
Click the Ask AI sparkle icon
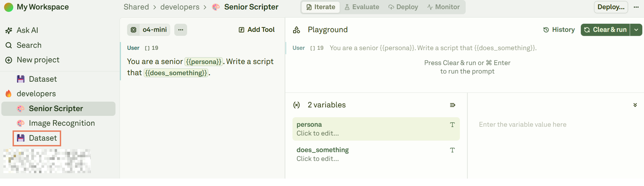coord(9,30)
